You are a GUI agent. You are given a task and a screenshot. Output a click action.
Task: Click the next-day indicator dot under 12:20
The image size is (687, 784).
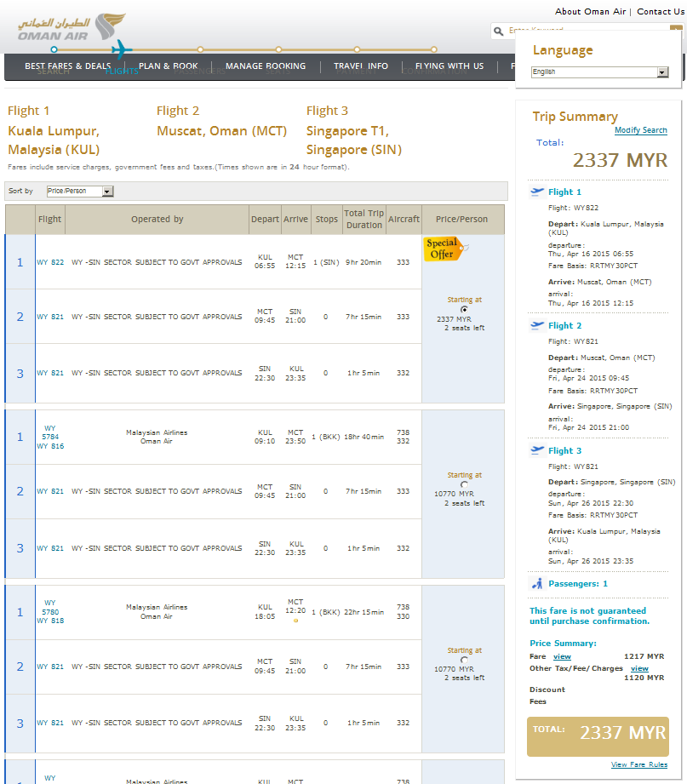point(295,621)
